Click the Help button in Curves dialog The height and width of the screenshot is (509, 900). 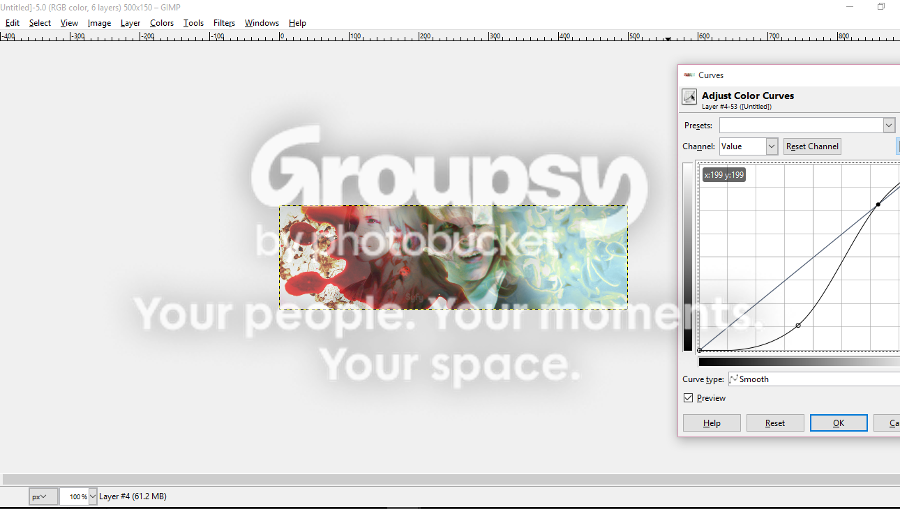pos(712,423)
